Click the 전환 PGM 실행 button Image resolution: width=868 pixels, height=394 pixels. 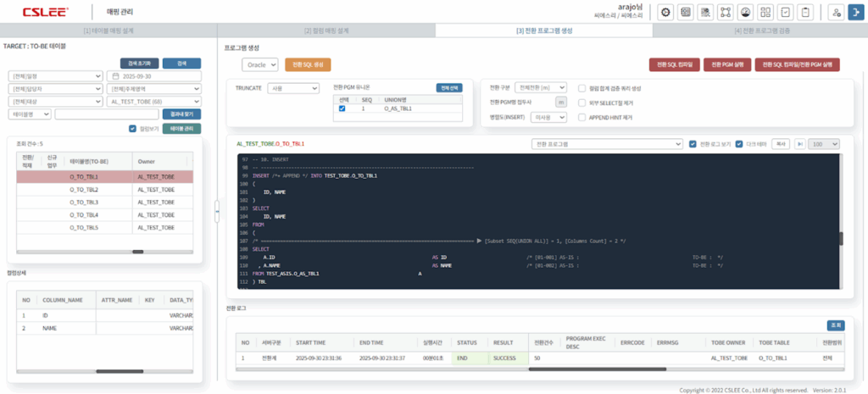tap(727, 64)
